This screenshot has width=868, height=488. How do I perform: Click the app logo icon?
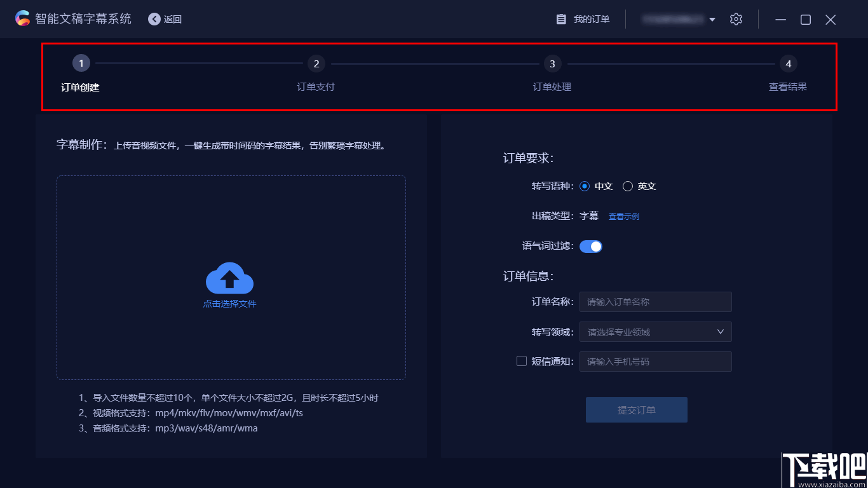23,18
